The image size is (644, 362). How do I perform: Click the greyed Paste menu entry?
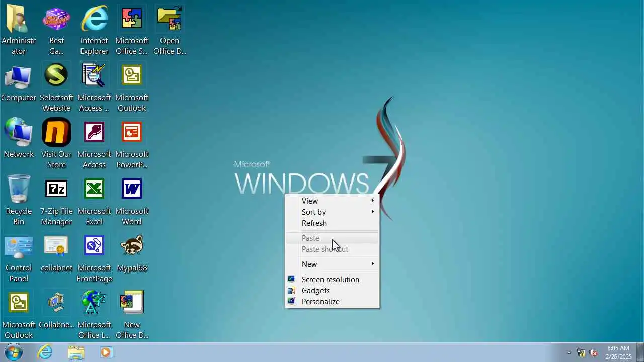click(332, 238)
